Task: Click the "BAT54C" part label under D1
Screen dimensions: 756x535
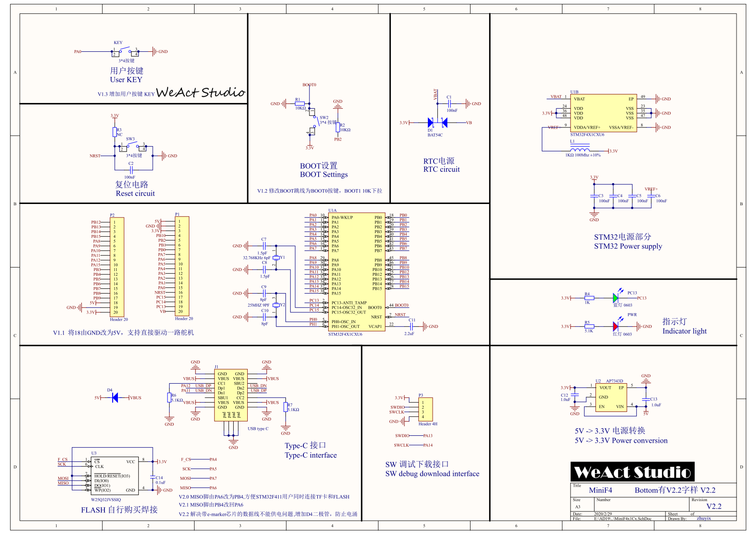Action: click(435, 135)
